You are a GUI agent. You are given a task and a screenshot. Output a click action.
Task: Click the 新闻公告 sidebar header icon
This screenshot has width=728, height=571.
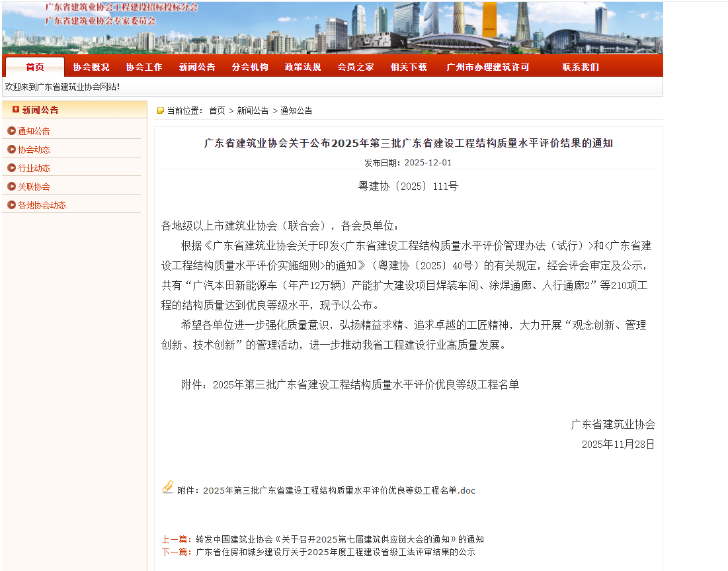point(16,110)
